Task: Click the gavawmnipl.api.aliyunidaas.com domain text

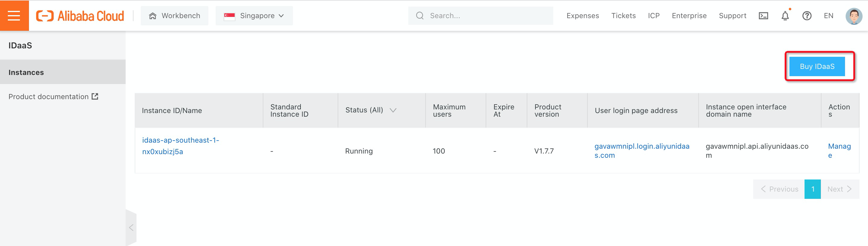Action: 757,151
